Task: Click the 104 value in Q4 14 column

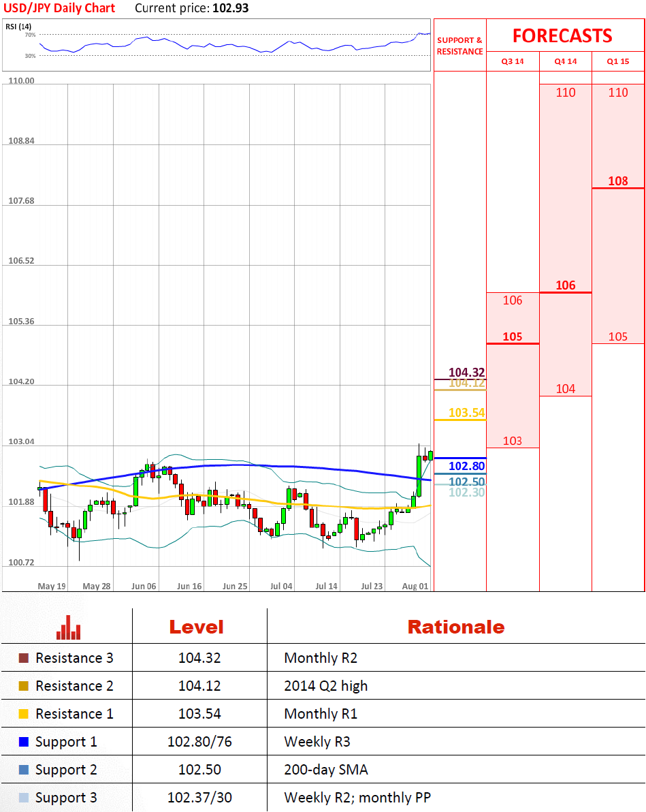Action: point(565,389)
